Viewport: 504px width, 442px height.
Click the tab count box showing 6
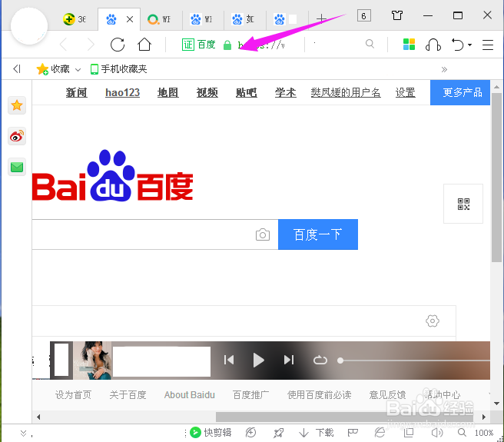[364, 15]
